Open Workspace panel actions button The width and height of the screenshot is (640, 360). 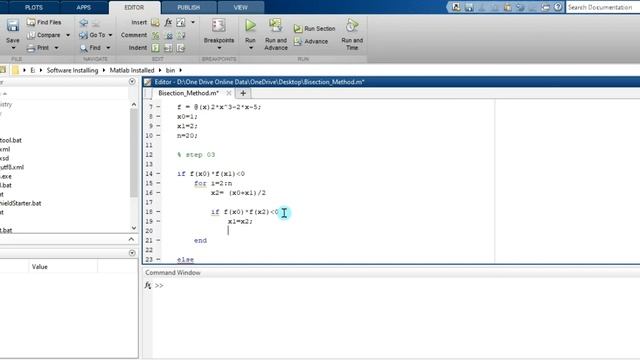point(132,253)
